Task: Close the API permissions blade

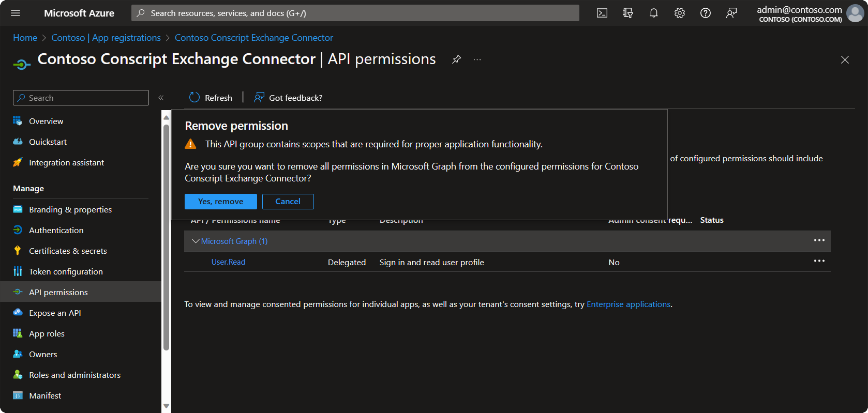Action: (845, 60)
